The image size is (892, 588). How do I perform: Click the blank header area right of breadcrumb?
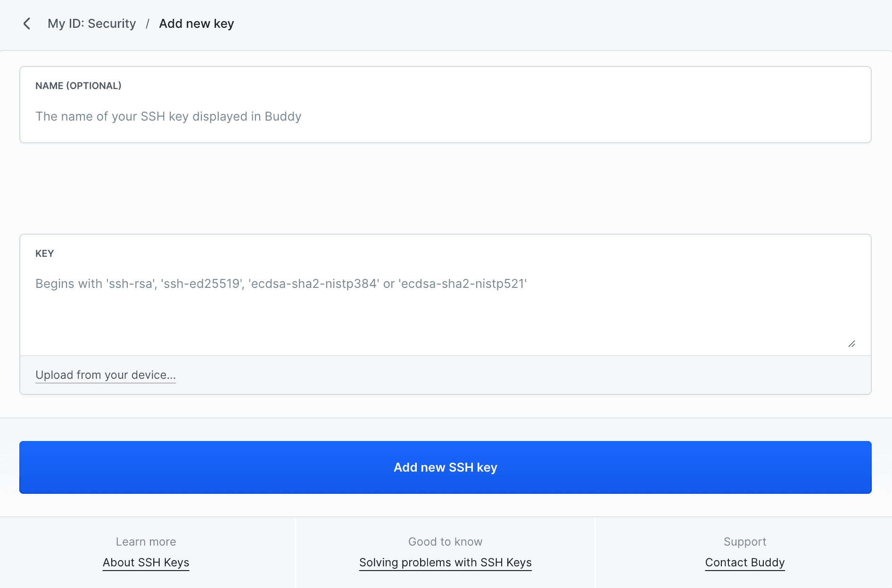tap(566, 24)
